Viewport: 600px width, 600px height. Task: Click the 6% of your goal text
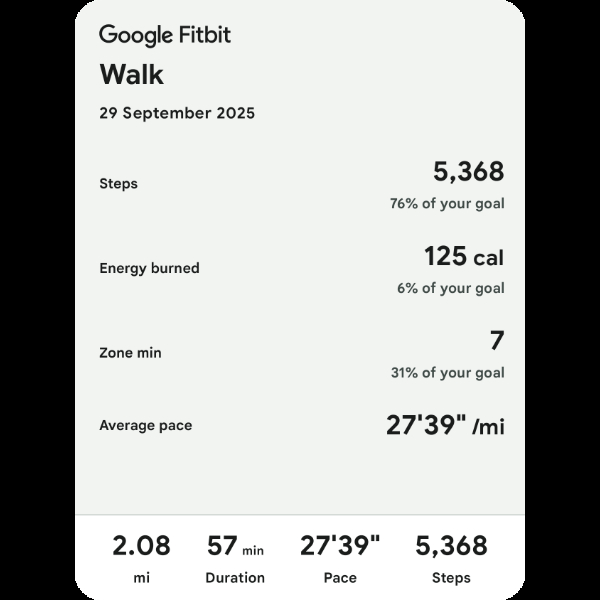pos(450,288)
